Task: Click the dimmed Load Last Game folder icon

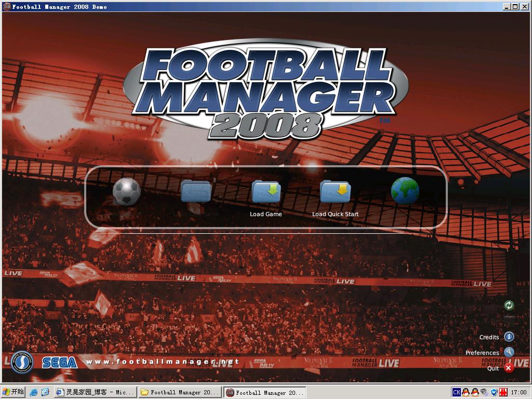Action: [x=196, y=191]
